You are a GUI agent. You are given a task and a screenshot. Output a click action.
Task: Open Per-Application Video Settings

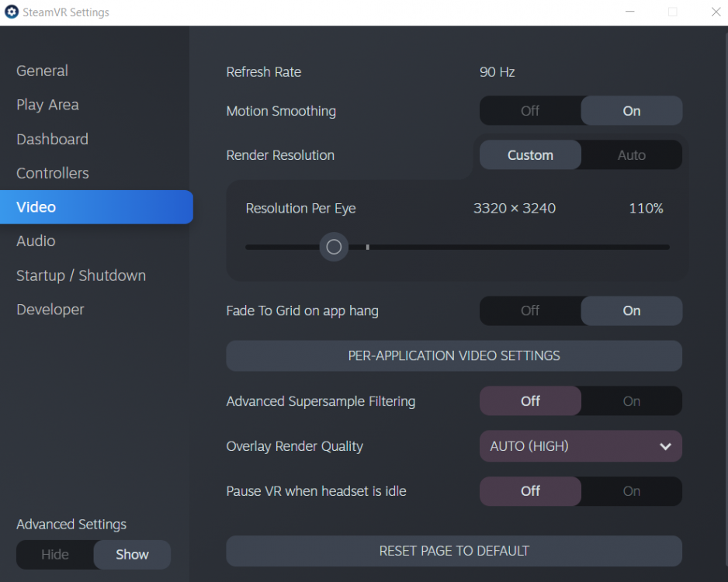pyautogui.click(x=454, y=355)
